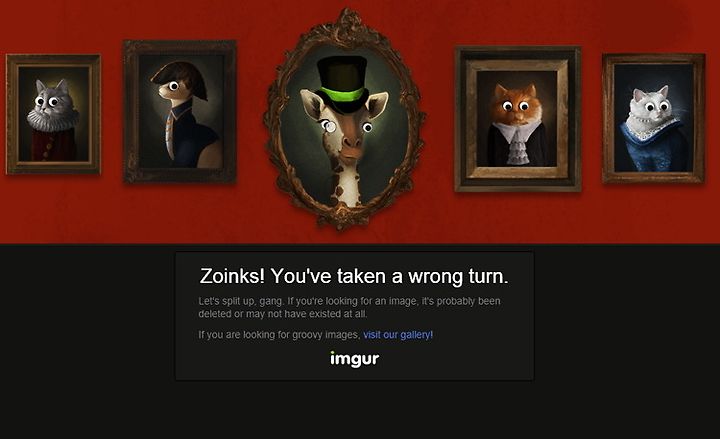Image resolution: width=720 pixels, height=439 pixels.
Task: Click the green dot on imgur logo
Action: pos(332,353)
